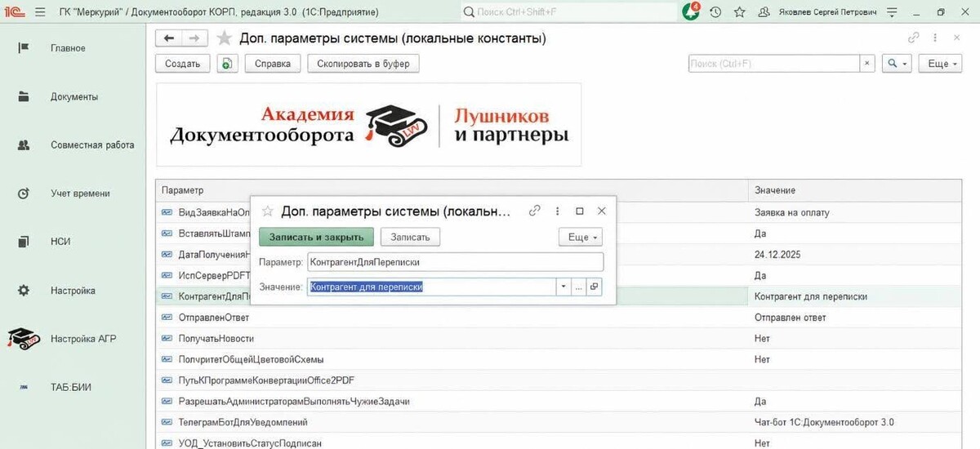Image resolution: width=980 pixels, height=449 pixels.
Task: Click the Записать button in the dialog
Action: pyautogui.click(x=410, y=237)
